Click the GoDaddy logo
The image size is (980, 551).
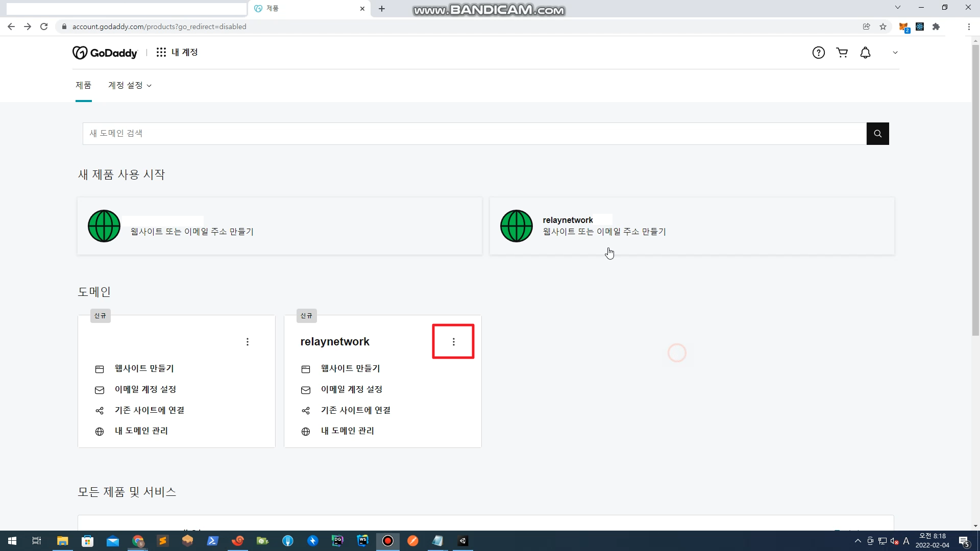click(x=105, y=53)
